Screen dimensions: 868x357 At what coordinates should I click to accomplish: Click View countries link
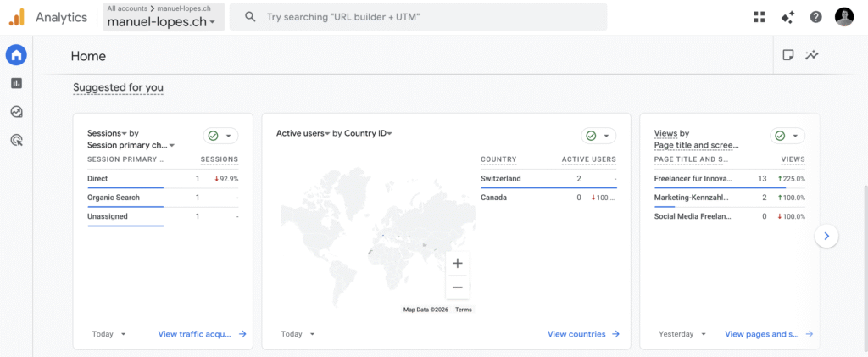click(x=583, y=334)
